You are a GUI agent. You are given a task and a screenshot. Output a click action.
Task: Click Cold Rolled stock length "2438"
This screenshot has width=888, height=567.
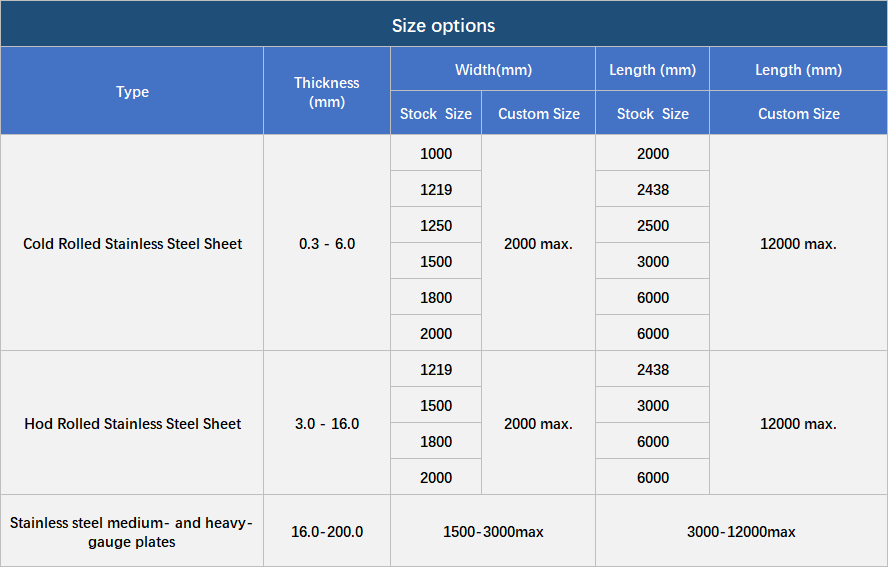[652, 189]
